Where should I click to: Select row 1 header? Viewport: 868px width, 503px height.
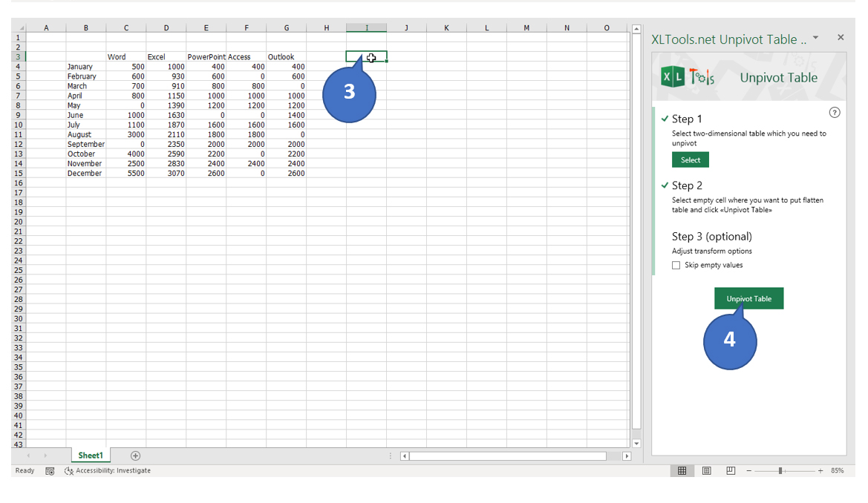coord(19,37)
